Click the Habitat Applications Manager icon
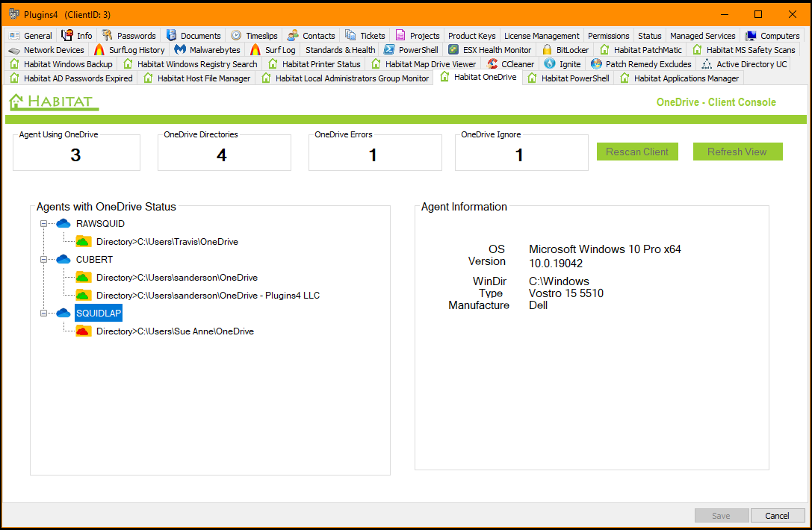 625,78
